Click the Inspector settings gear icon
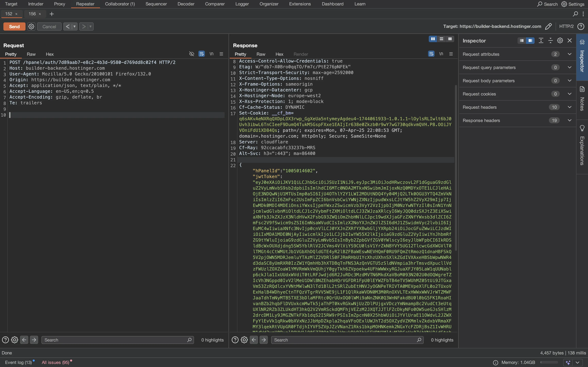The width and height of the screenshot is (588, 367). click(x=560, y=41)
